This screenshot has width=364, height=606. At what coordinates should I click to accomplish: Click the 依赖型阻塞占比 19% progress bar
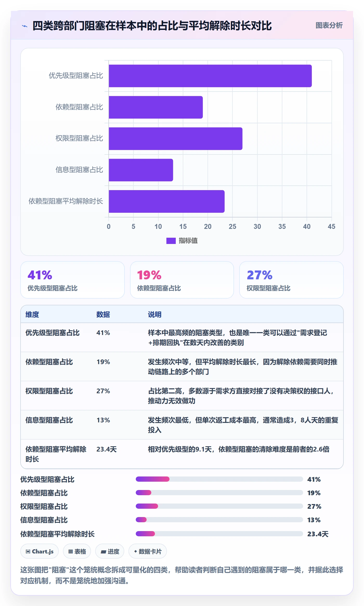point(219,493)
